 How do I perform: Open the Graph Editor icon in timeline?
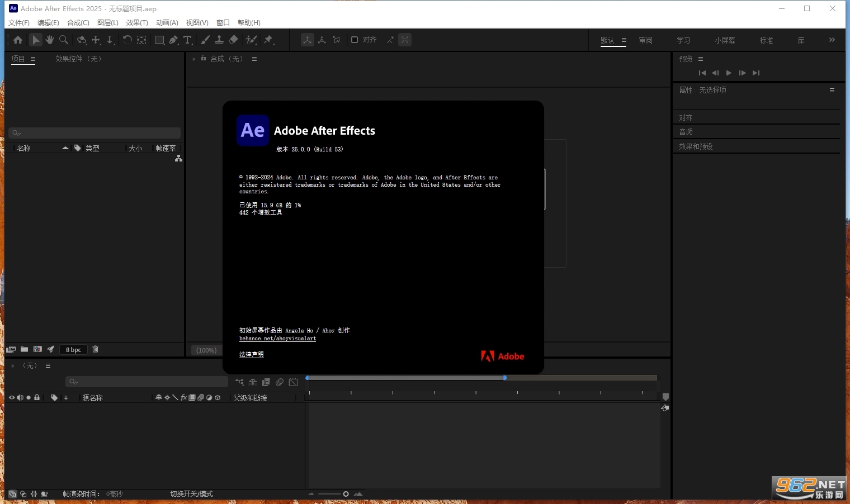[x=293, y=382]
